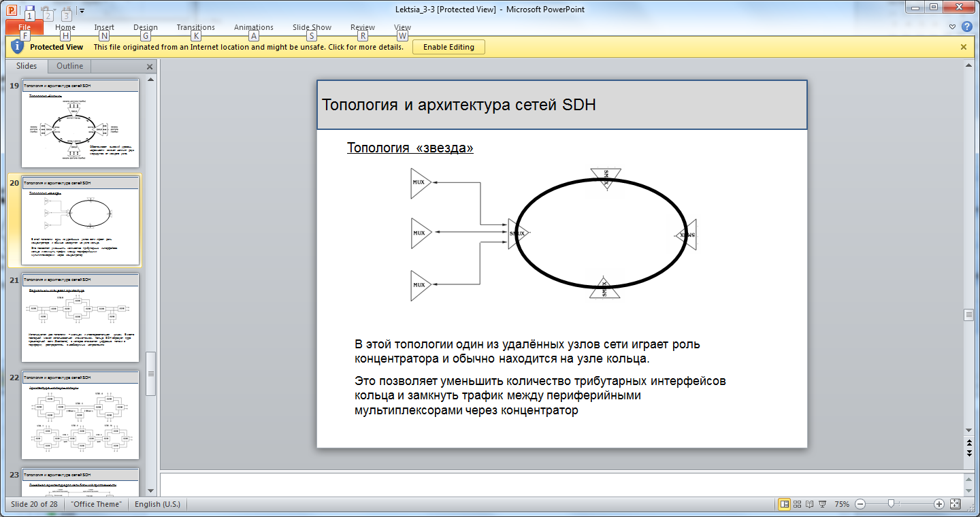This screenshot has width=980, height=517.
Task: Click main scrollbar down arrow
Action: [x=969, y=431]
